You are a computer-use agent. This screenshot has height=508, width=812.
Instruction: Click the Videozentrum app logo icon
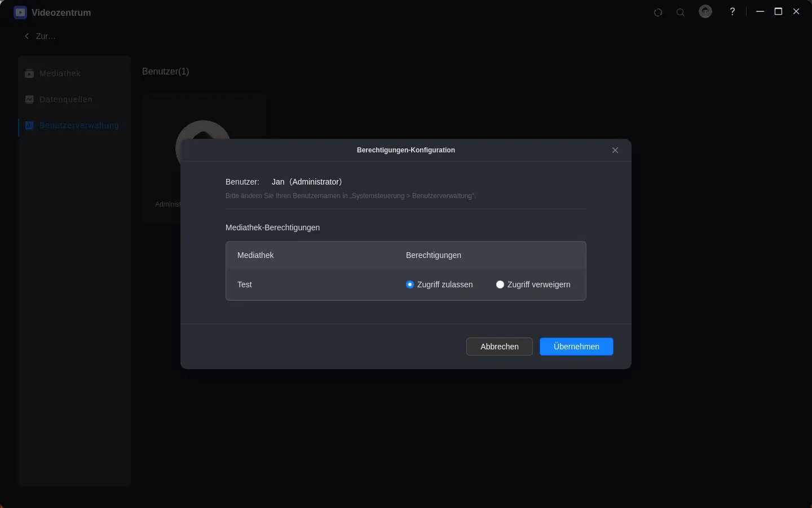(20, 12)
